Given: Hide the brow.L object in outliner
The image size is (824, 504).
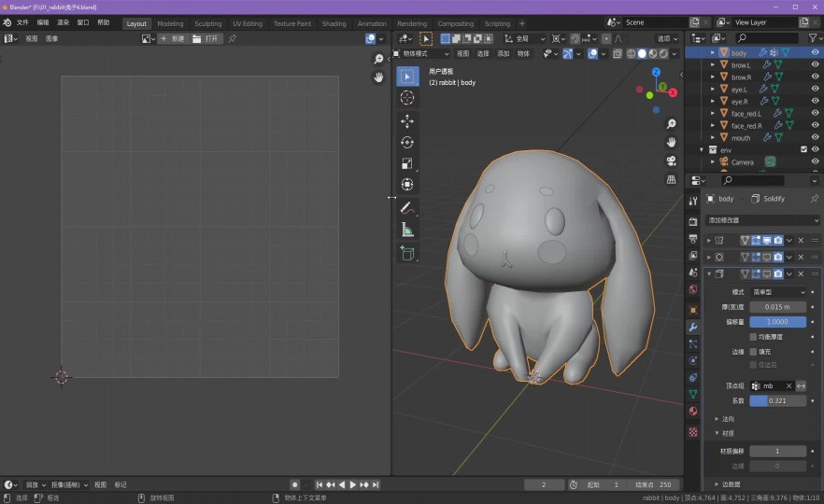Looking at the screenshot, I should coord(815,64).
